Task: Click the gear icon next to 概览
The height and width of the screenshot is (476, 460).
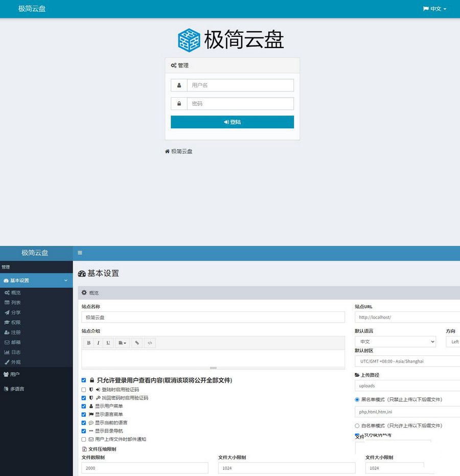Action: coord(84,292)
